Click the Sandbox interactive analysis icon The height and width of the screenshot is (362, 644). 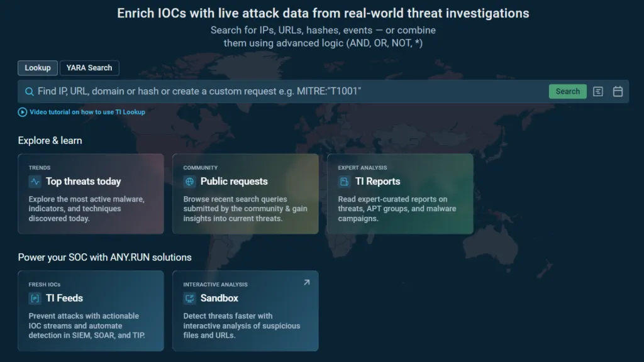point(189,298)
